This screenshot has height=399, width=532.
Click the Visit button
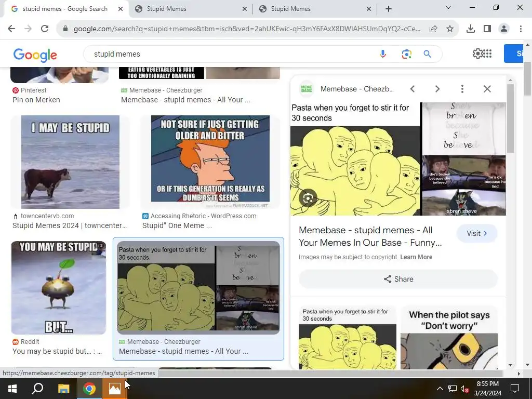(x=477, y=233)
